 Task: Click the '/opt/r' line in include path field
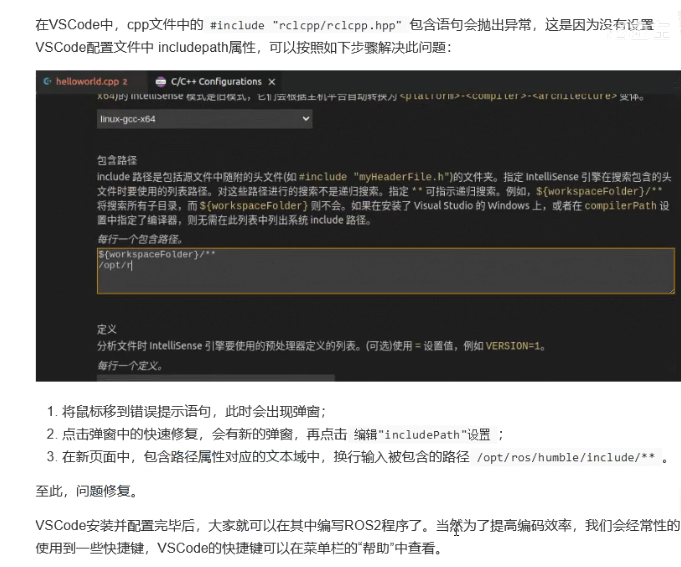coord(115,265)
